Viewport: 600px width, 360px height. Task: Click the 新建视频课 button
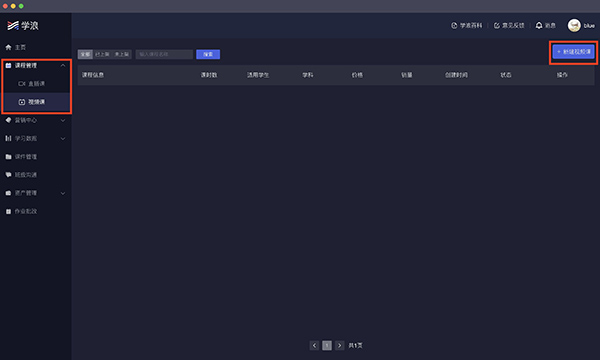(x=573, y=52)
